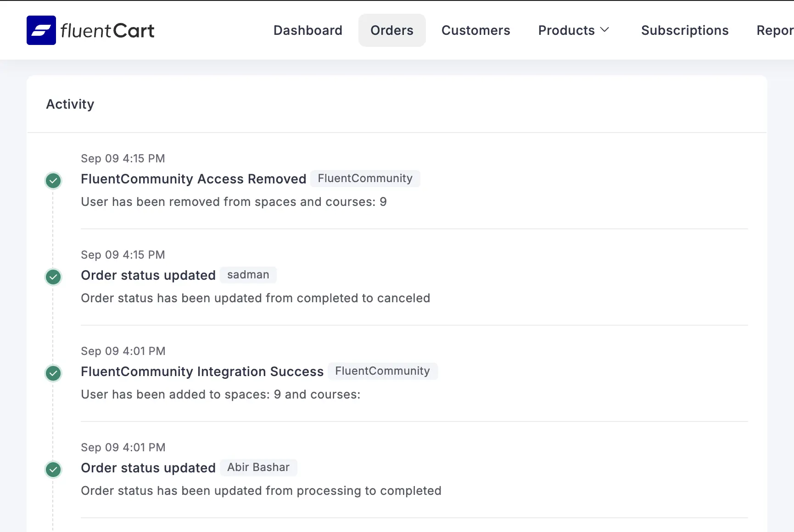Click 'Sep 09 4:15 PM' timestamp above Access Removed
This screenshot has width=794, height=532.
coord(123,159)
